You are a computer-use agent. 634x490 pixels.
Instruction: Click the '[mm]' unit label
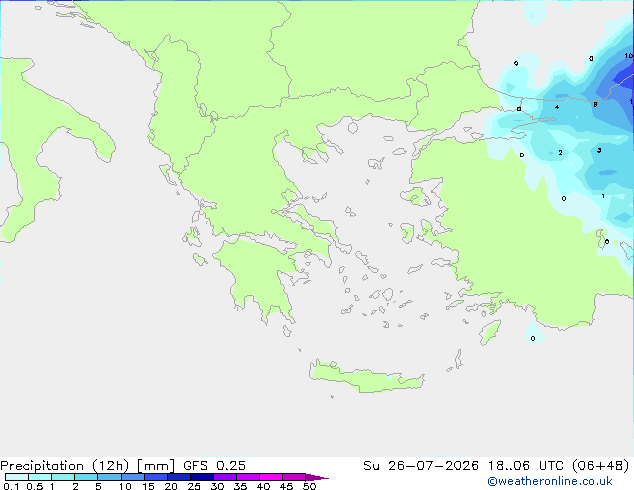coord(156,466)
